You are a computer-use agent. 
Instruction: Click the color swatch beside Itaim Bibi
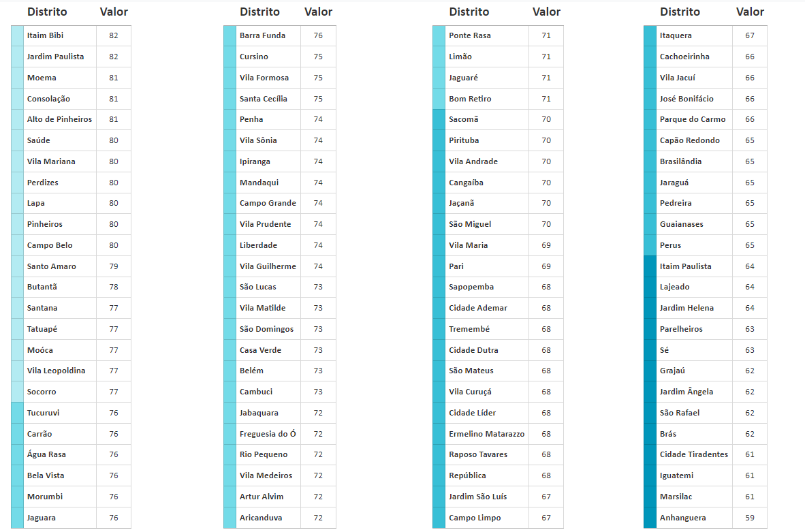click(17, 35)
